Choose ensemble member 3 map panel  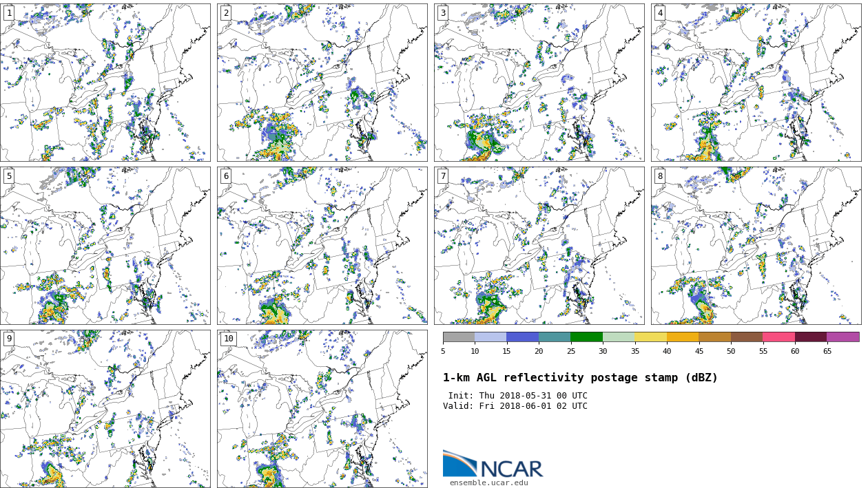click(x=539, y=83)
